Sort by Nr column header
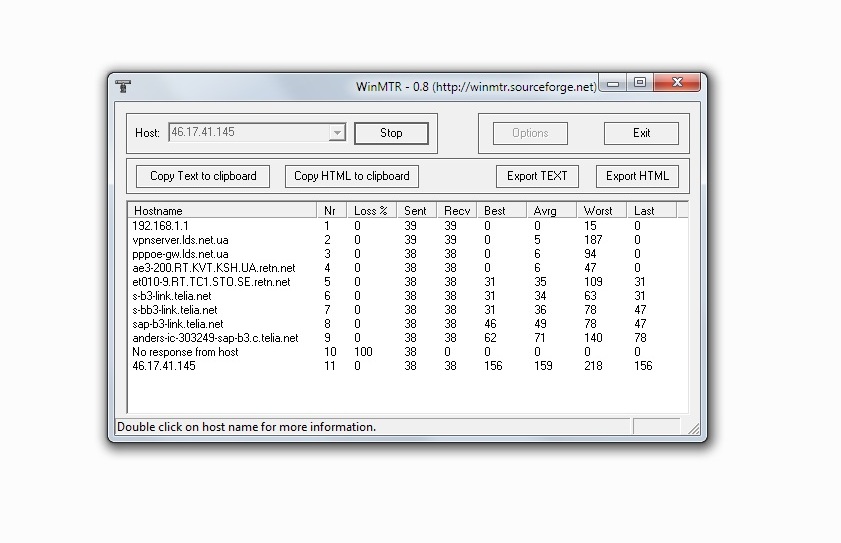The image size is (841, 543). pos(331,210)
